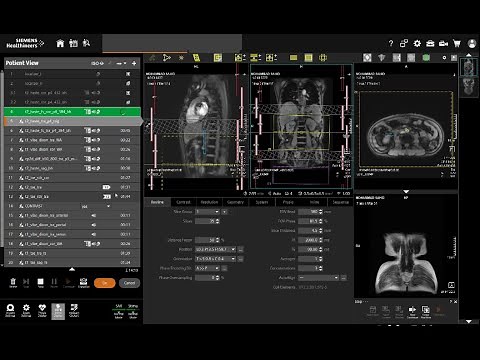Open the patient search icon beside Home

[x=87, y=43]
